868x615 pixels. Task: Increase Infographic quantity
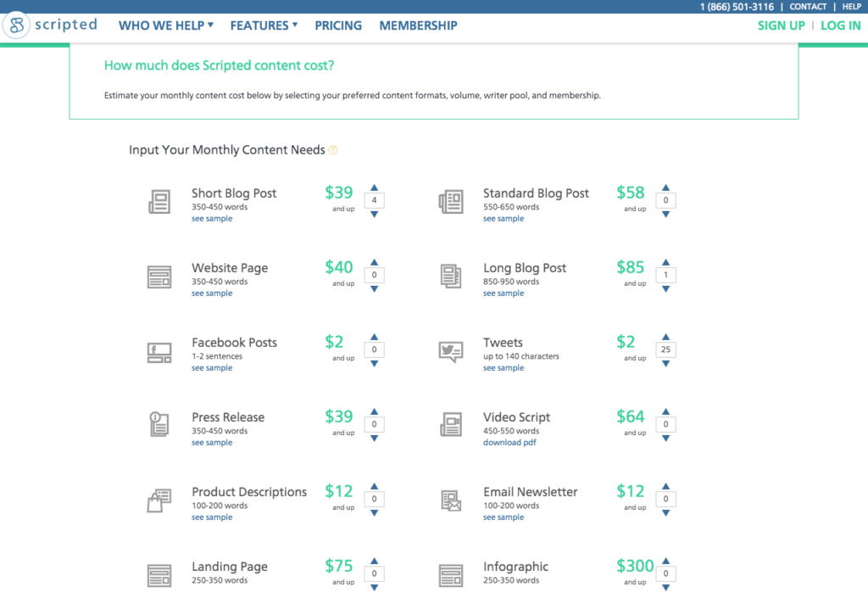pyautogui.click(x=666, y=561)
